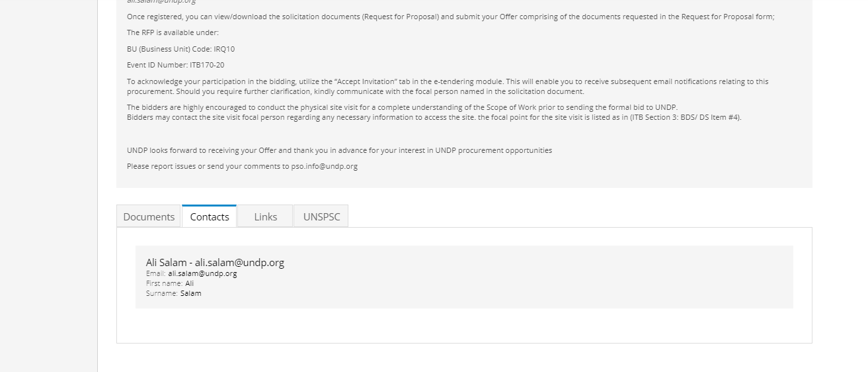Click the "First name:" label
Screen dimensions: 868x372
coord(165,283)
